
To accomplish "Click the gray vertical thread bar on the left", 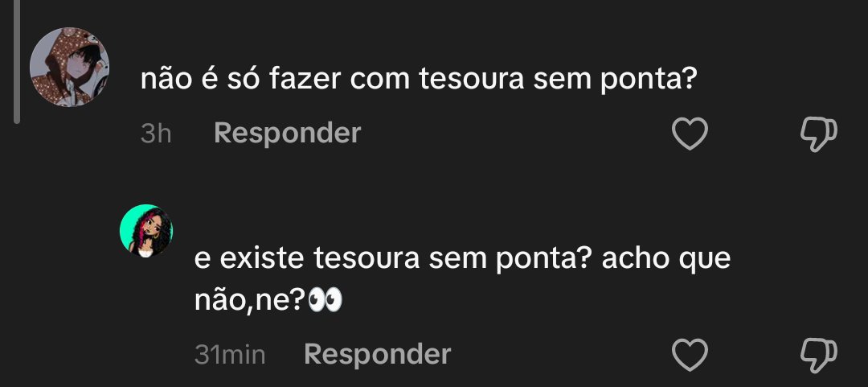I will click(x=17, y=61).
